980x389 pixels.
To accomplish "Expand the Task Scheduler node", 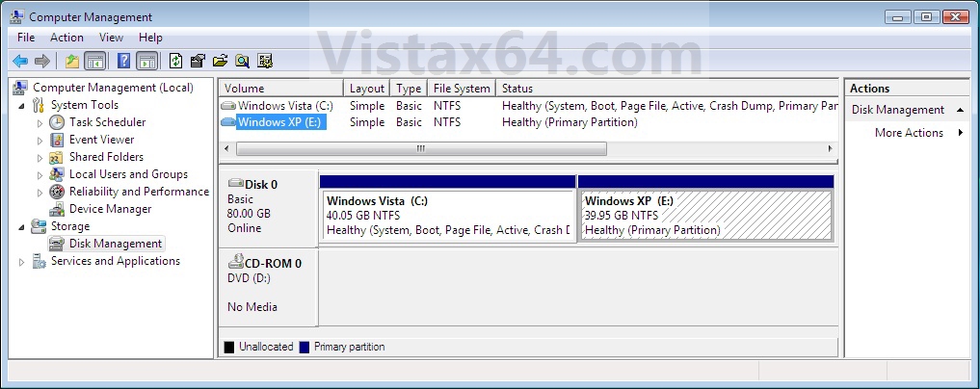I will [x=40, y=123].
